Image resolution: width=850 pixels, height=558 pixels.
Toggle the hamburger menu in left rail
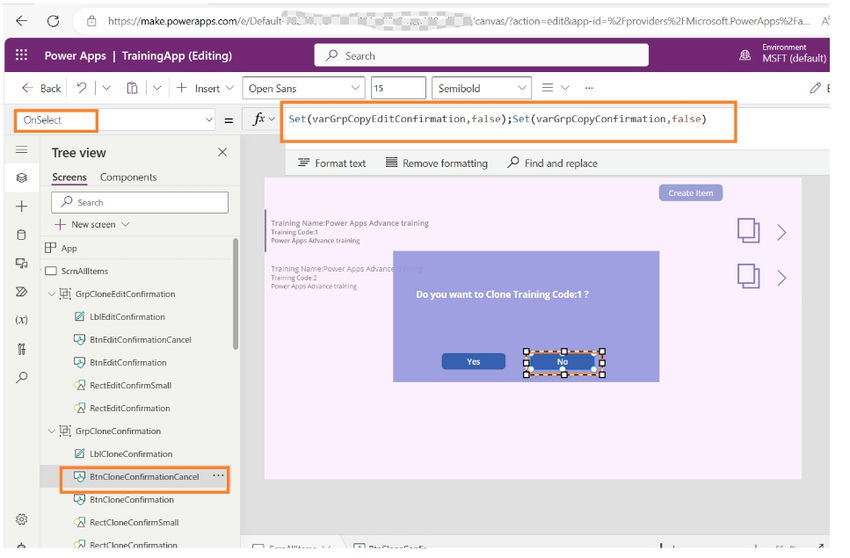22,150
